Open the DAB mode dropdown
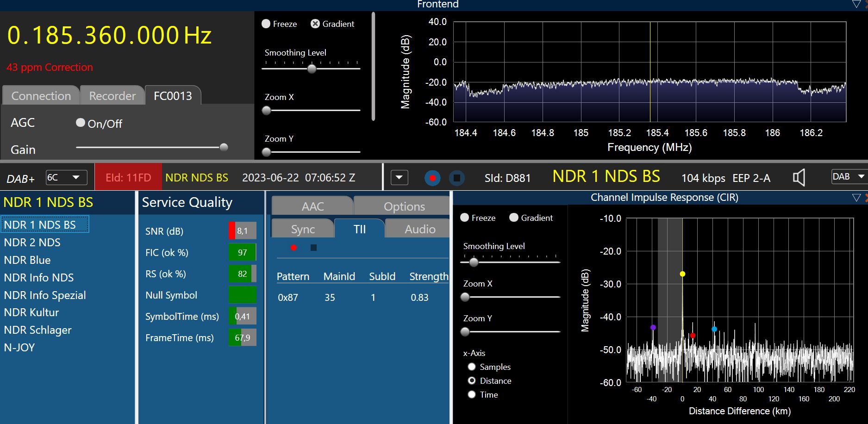The image size is (868, 424). 860,176
